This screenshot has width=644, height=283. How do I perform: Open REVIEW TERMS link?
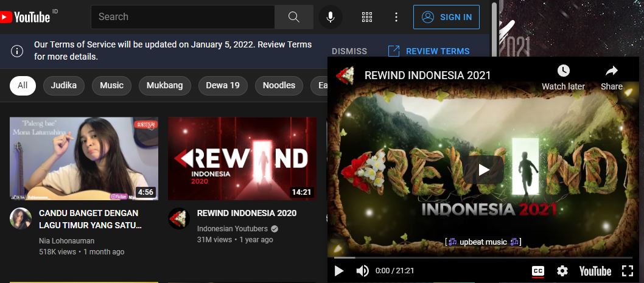click(x=429, y=51)
